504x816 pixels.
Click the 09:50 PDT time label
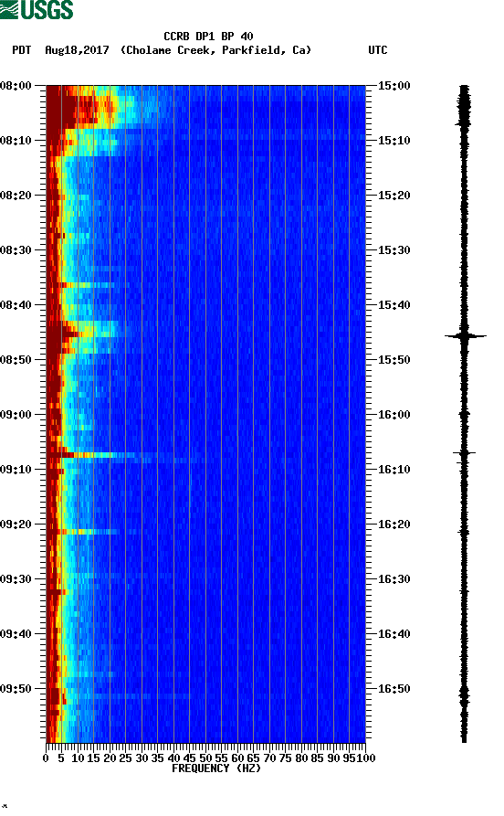[16, 688]
